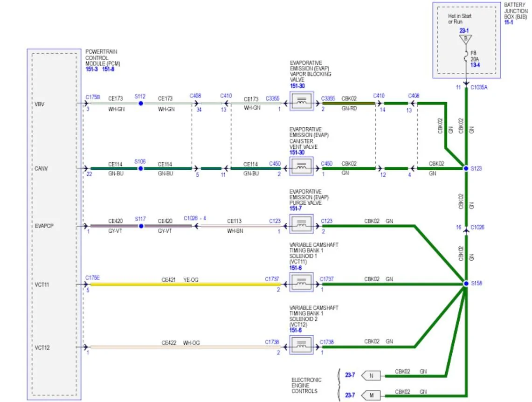Viewport: 532px width, 402px height.
Task: Click the F8 20A fuse symbol
Action: 466,56
